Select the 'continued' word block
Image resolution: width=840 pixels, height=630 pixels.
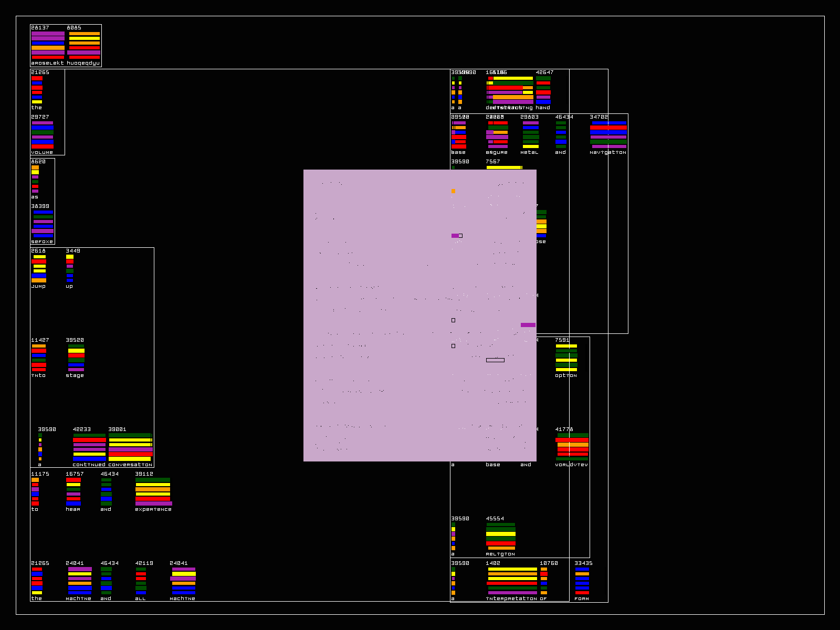[89, 447]
